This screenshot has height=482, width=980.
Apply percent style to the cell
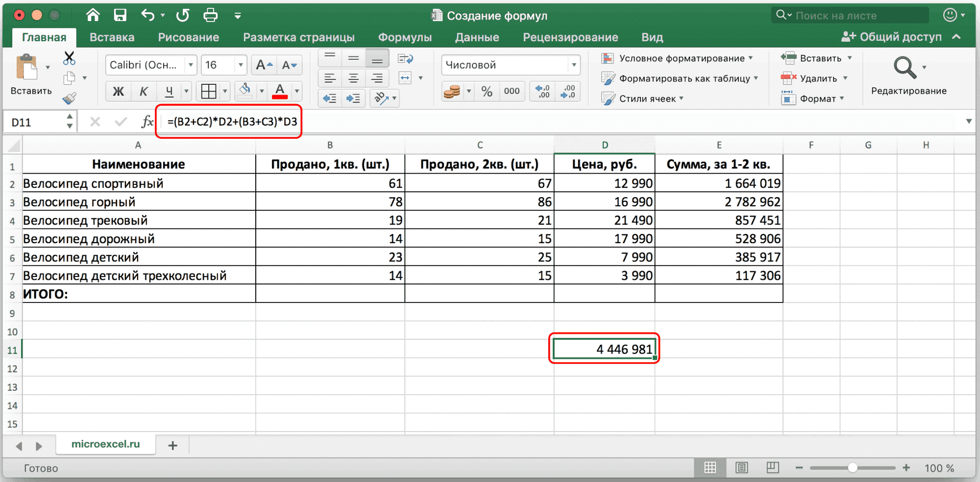pos(487,91)
